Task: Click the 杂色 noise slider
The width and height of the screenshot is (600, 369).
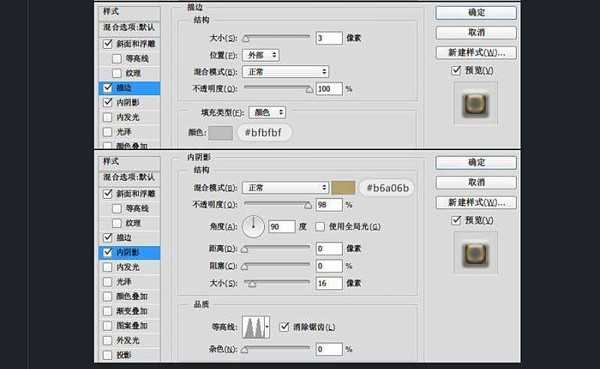Action: (276, 348)
